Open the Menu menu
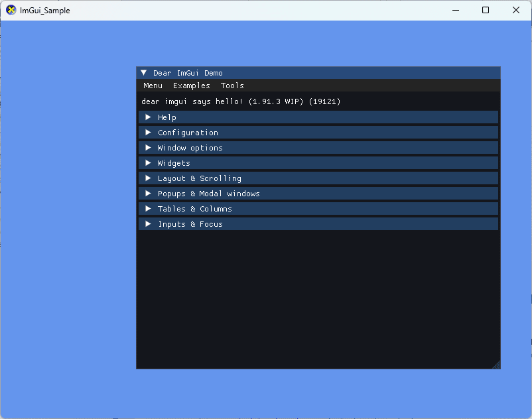The height and width of the screenshot is (419, 532). [x=153, y=86]
